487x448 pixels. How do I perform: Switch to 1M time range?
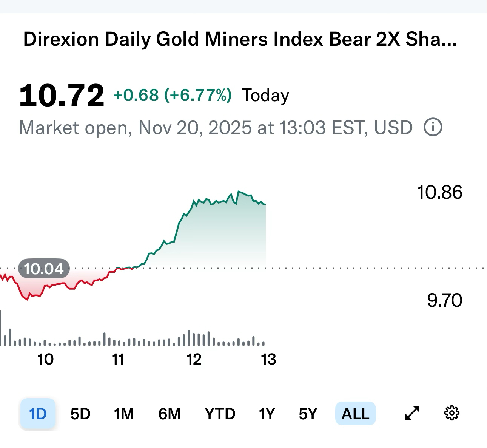pos(124,414)
